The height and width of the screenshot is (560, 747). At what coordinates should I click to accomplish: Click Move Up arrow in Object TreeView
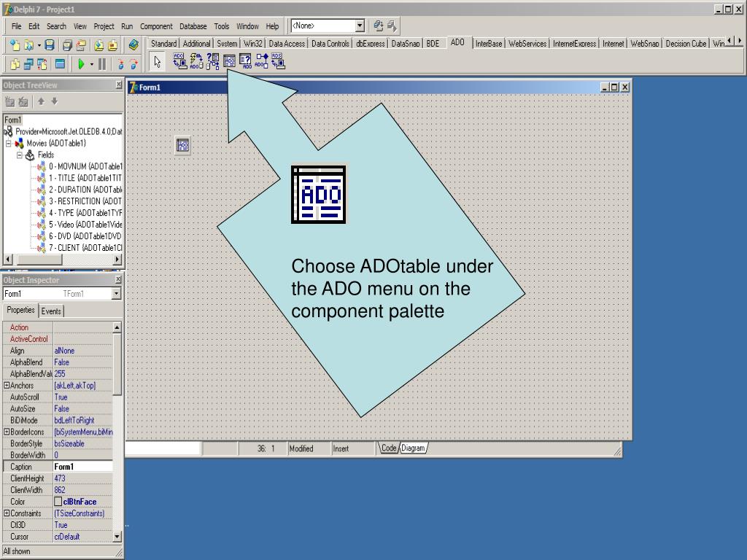tap(41, 101)
